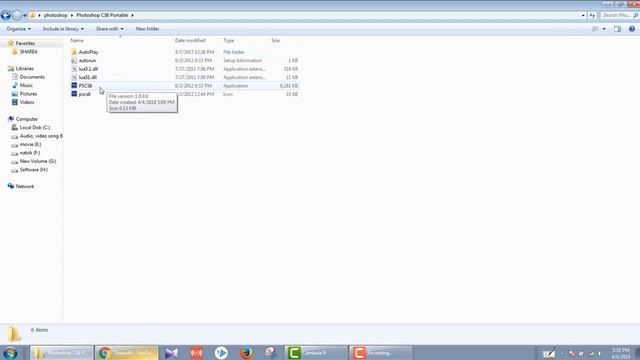The height and width of the screenshot is (360, 640).
Task: Open the Videos library
Action: pos(27,102)
